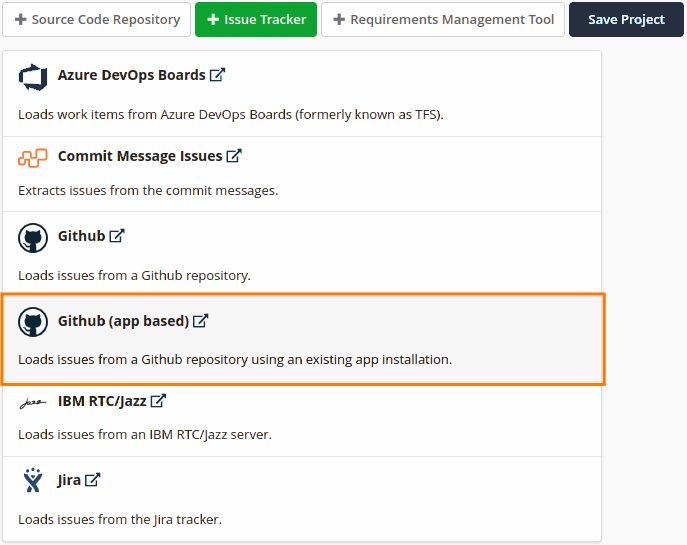
Task: Click the Azure DevOps Boards logo icon
Action: (33, 77)
